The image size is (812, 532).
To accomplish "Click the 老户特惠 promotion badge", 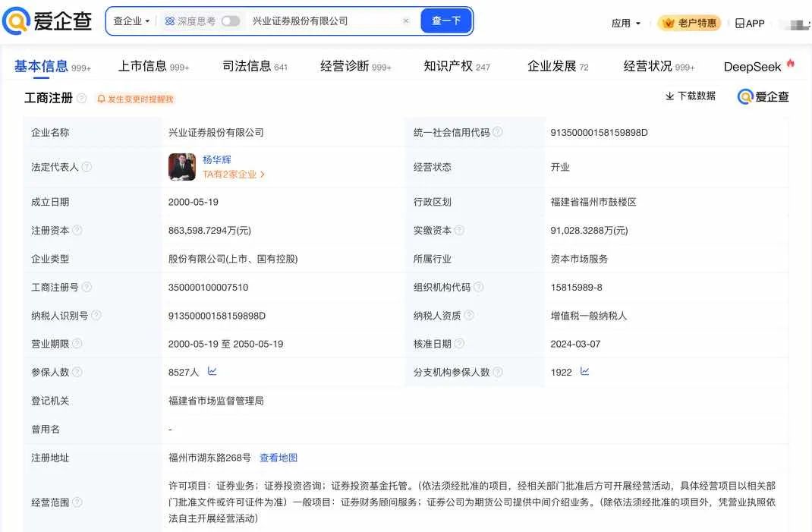I will (689, 24).
